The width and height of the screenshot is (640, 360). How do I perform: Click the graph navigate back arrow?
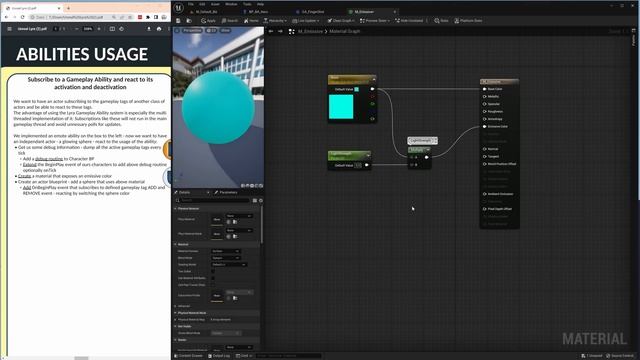[271, 31]
